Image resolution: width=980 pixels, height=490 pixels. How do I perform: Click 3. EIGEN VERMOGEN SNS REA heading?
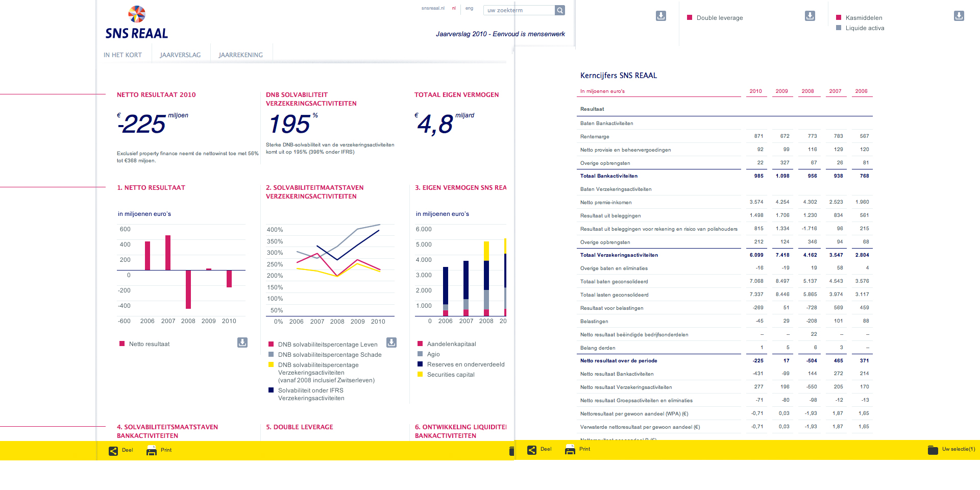tap(460, 188)
